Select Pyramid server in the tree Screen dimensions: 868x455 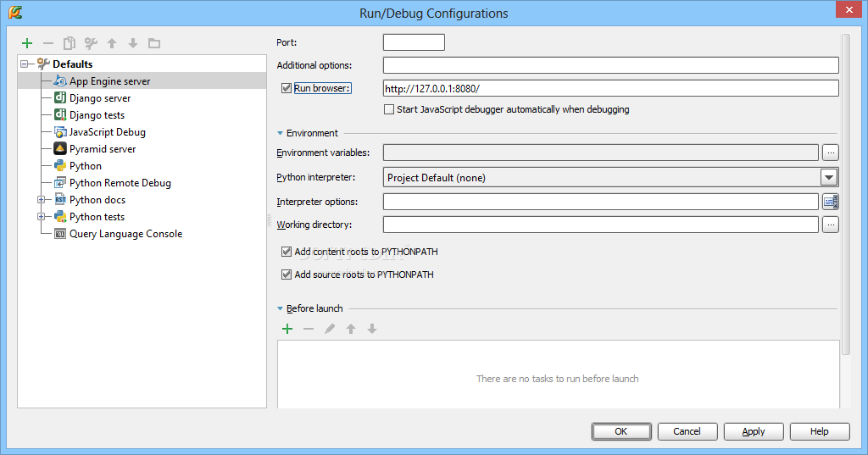(103, 149)
